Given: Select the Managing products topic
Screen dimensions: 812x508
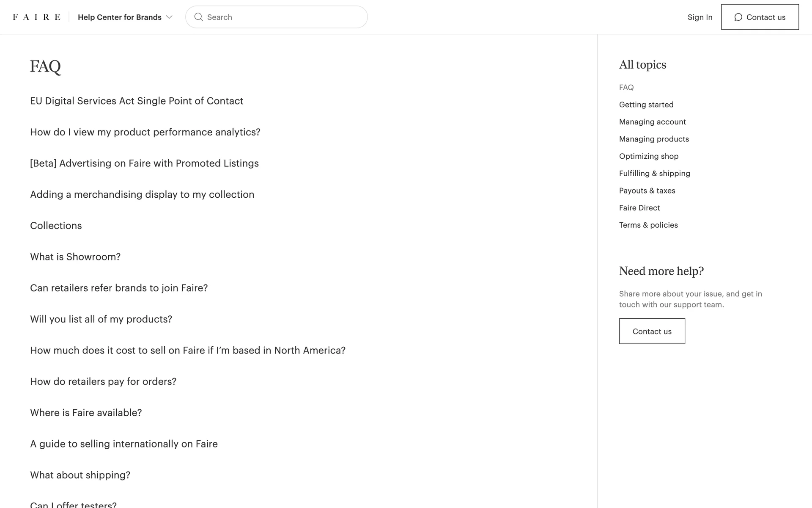Looking at the screenshot, I should point(653,139).
